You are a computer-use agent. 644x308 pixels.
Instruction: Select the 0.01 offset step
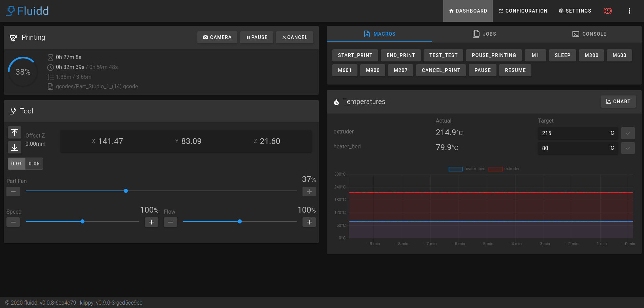pos(17,164)
